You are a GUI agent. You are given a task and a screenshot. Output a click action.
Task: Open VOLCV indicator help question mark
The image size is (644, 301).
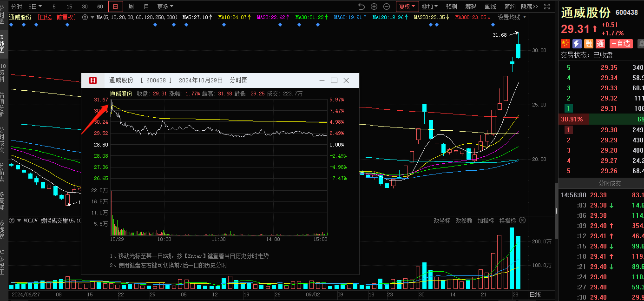[x=12, y=221]
